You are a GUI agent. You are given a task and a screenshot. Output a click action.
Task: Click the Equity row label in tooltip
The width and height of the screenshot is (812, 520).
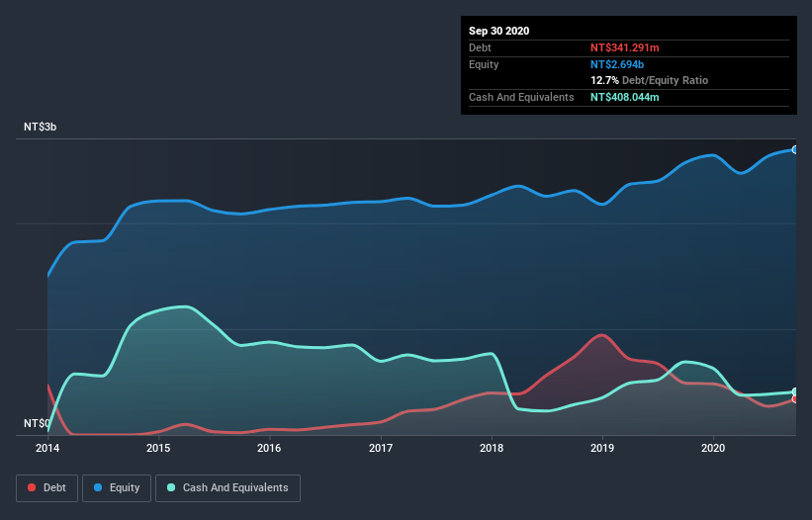[484, 64]
